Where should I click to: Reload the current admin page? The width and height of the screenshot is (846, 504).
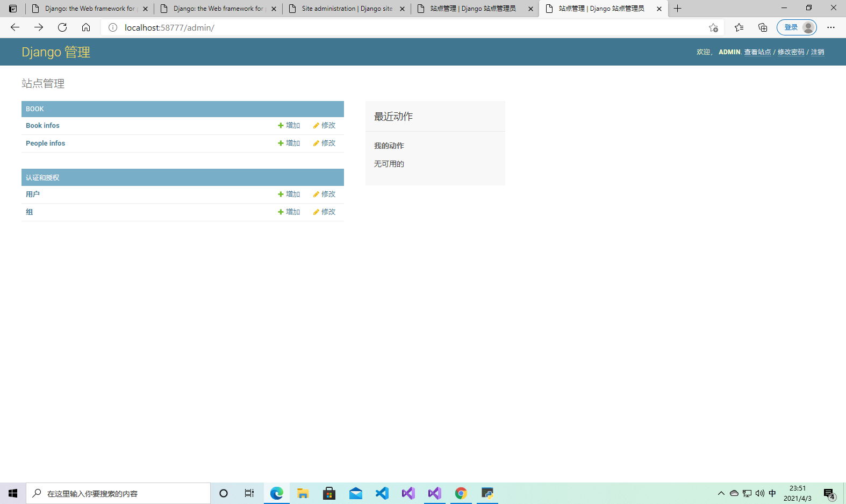(x=62, y=27)
